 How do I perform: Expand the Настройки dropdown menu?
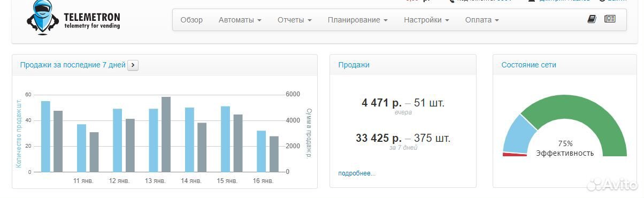coord(426,20)
